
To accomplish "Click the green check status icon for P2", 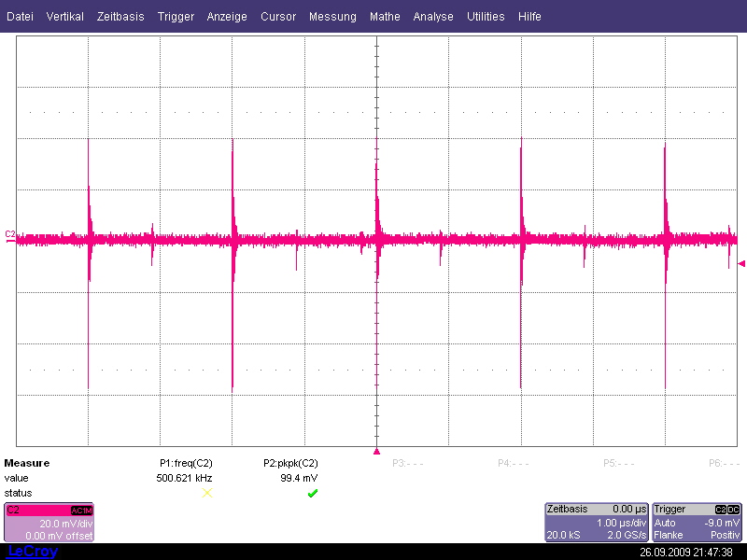I will (313, 494).
